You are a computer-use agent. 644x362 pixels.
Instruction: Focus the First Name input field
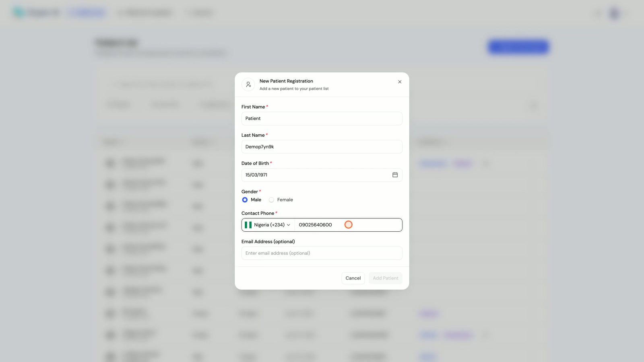322,119
